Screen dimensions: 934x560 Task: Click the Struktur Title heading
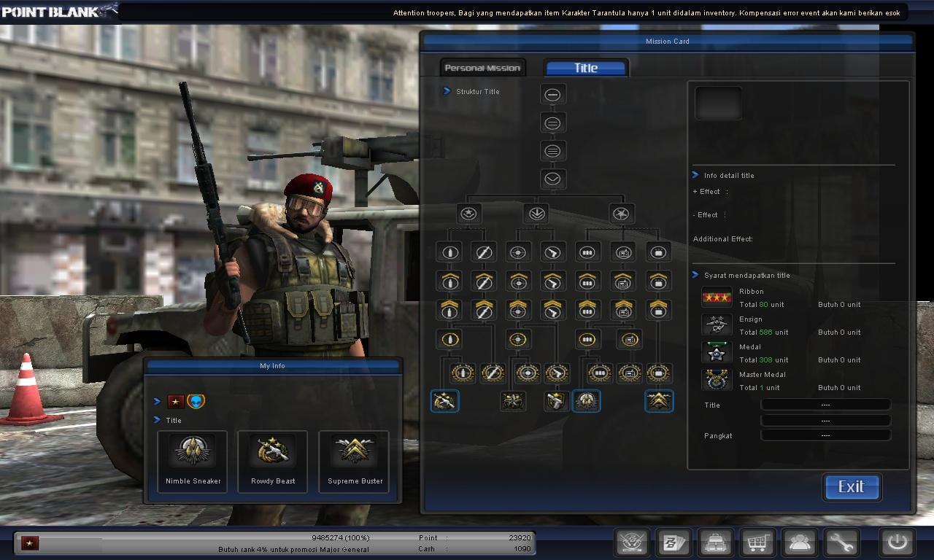click(478, 92)
